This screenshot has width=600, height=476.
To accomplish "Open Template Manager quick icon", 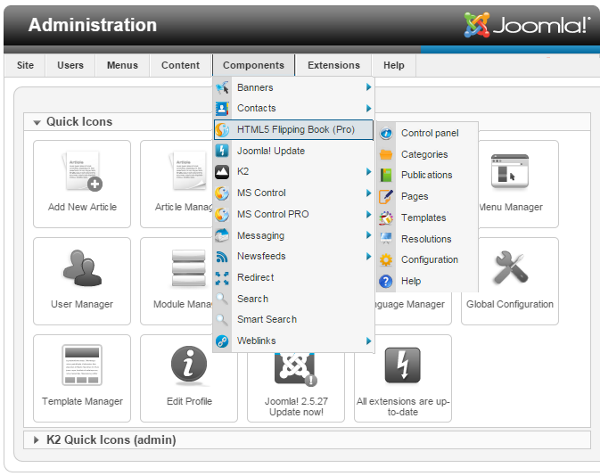I will point(82,378).
